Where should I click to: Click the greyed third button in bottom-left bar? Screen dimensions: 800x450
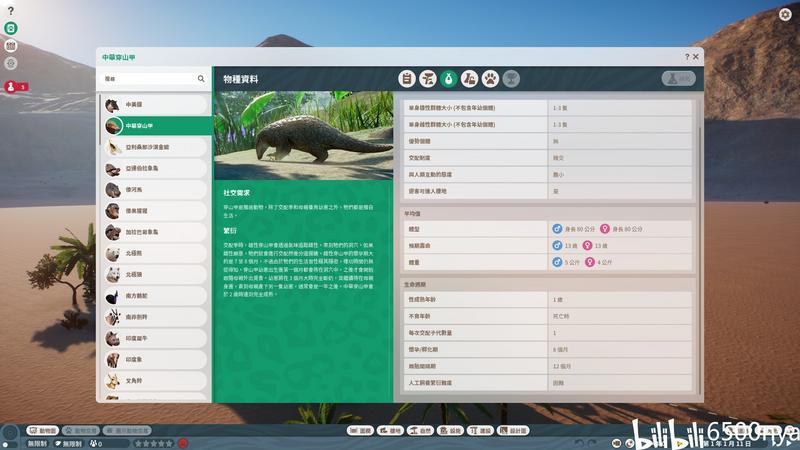click(x=127, y=431)
